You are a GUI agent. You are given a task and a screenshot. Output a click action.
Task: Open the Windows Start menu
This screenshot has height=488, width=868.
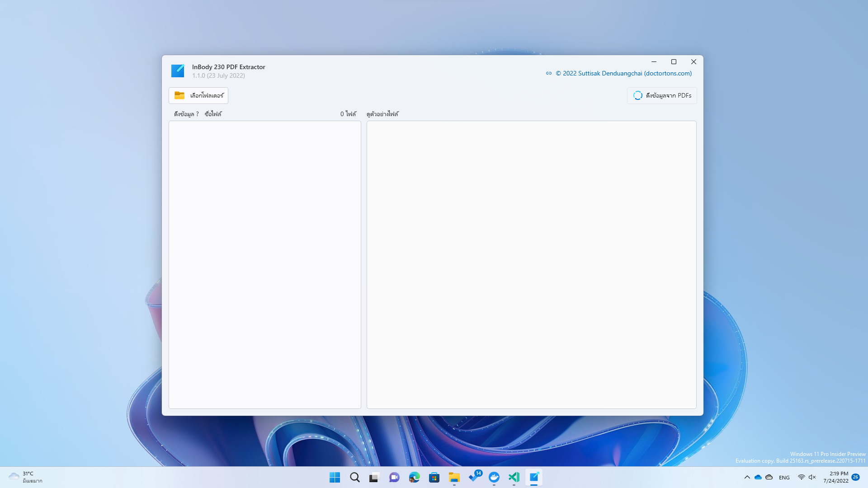coord(335,477)
